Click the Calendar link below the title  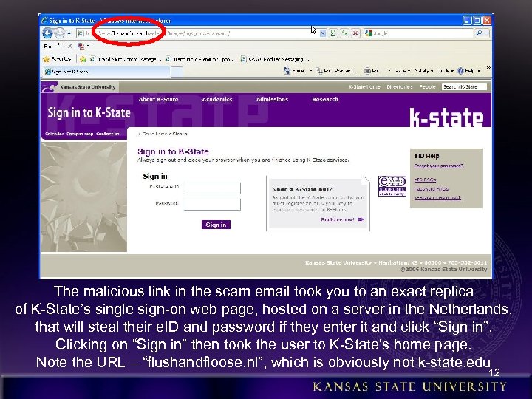(x=54, y=134)
